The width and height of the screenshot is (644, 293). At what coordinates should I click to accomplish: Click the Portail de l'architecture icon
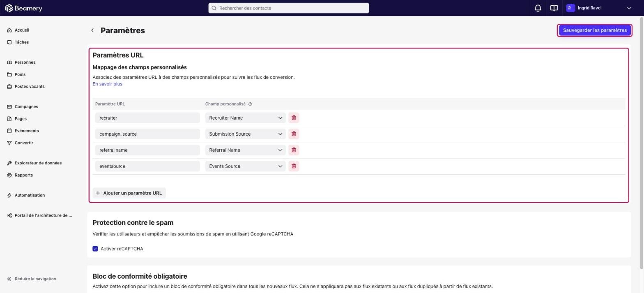(9, 215)
